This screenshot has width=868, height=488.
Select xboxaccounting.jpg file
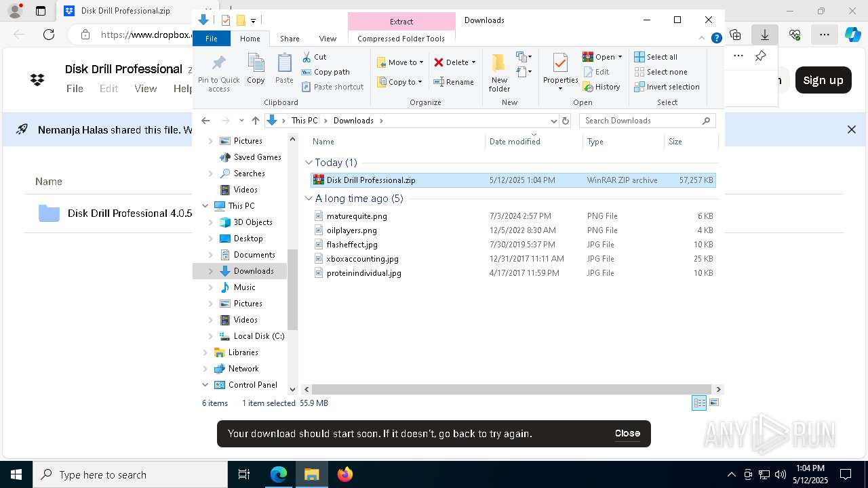(513, 259)
